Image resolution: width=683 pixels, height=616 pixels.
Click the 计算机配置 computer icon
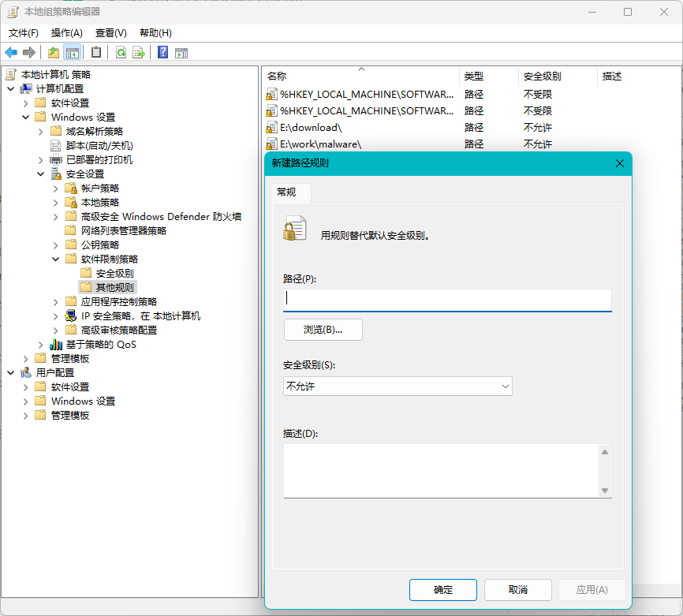tap(26, 89)
